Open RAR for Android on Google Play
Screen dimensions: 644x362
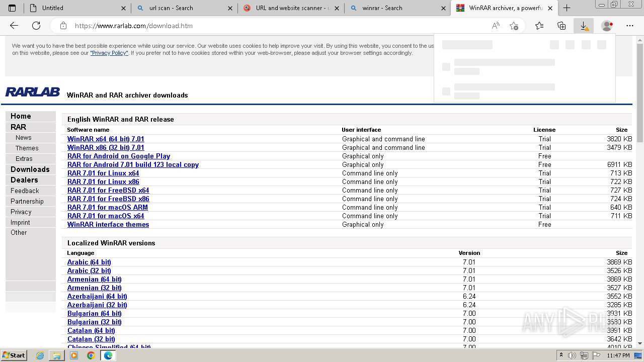tap(119, 156)
